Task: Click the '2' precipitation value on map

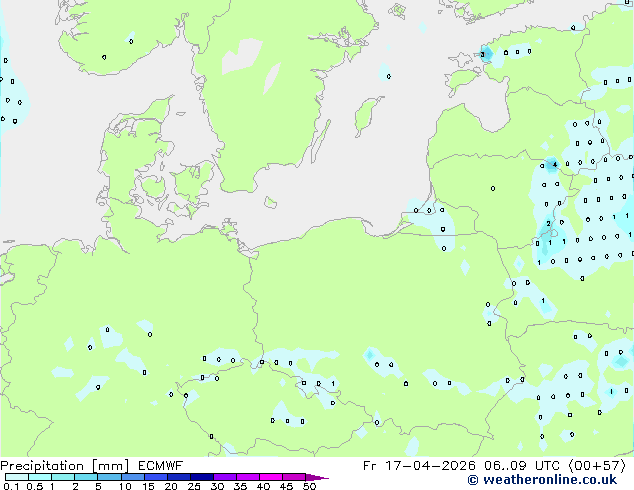Action: (548, 224)
